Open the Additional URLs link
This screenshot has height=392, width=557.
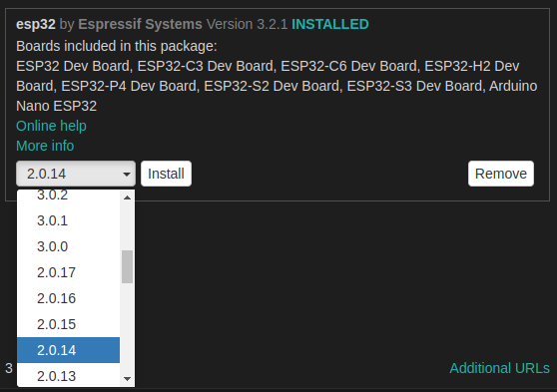point(499,368)
